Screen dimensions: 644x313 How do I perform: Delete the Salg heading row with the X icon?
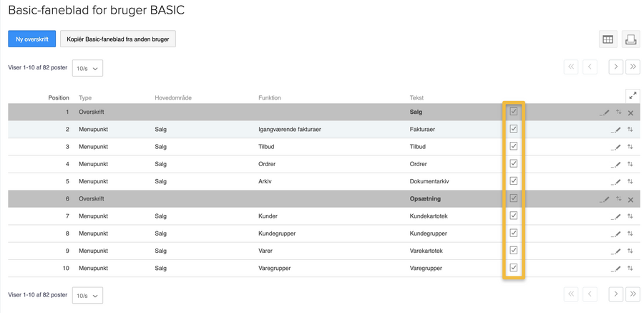click(x=630, y=112)
